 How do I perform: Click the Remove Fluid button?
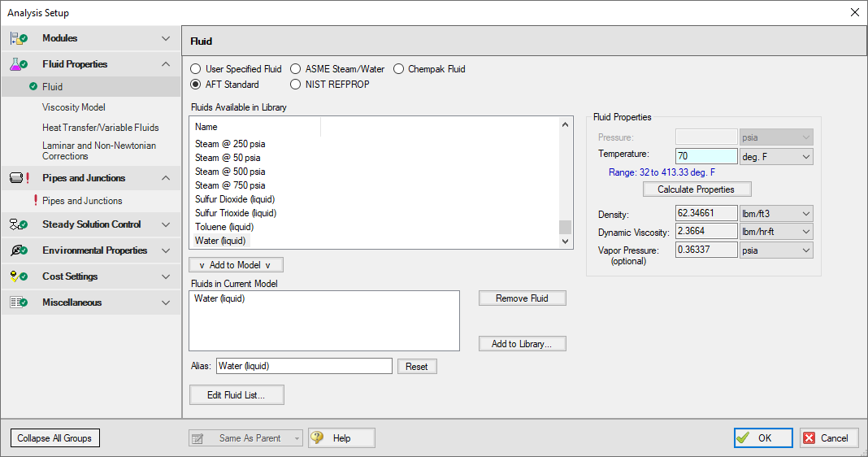click(522, 298)
